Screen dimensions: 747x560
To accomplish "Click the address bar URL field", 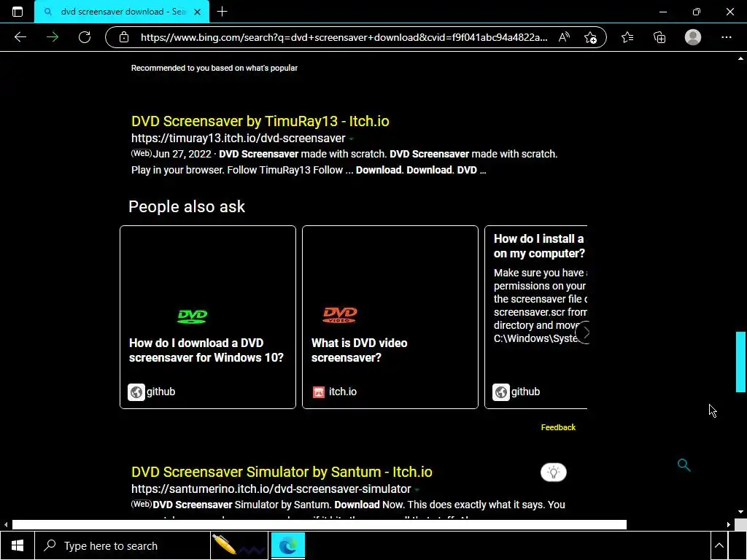I will 344,37.
